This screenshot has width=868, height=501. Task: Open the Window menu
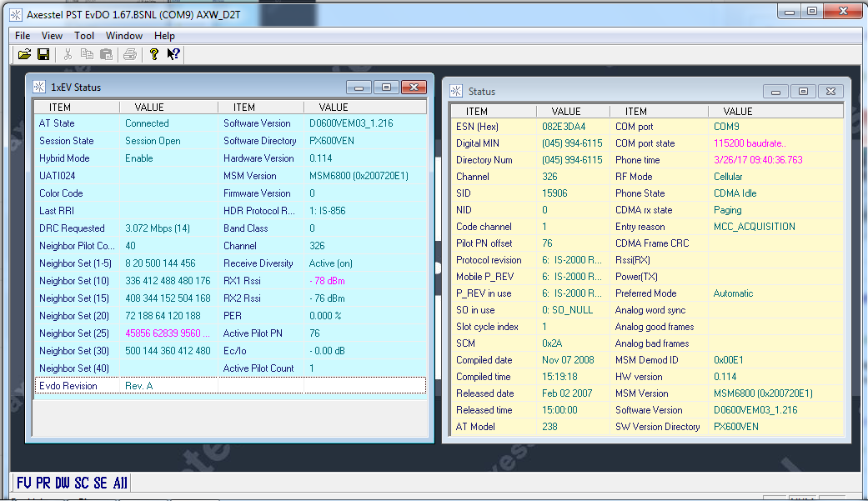[124, 36]
